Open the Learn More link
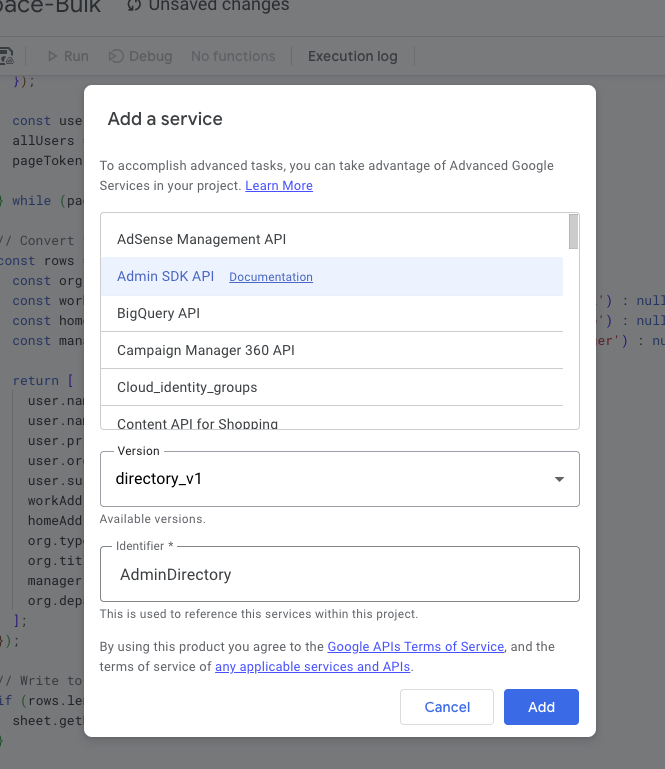The height and width of the screenshot is (769, 665). tap(279, 186)
